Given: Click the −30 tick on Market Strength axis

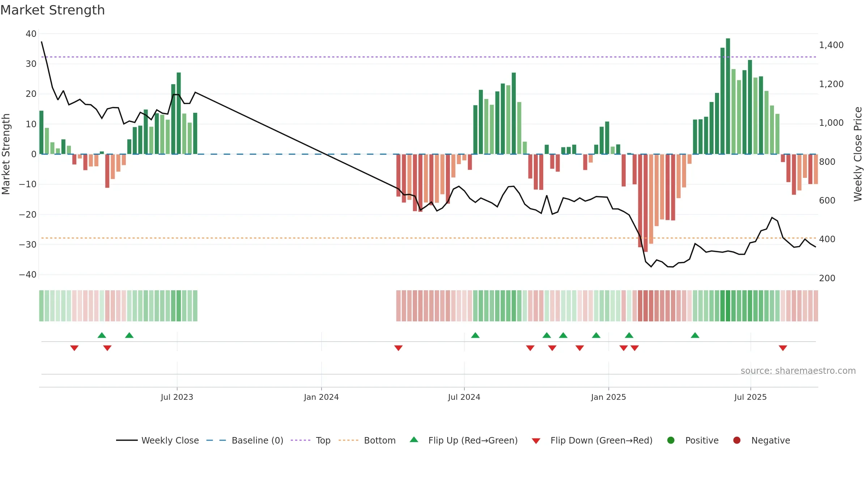Looking at the screenshot, I should pos(28,245).
